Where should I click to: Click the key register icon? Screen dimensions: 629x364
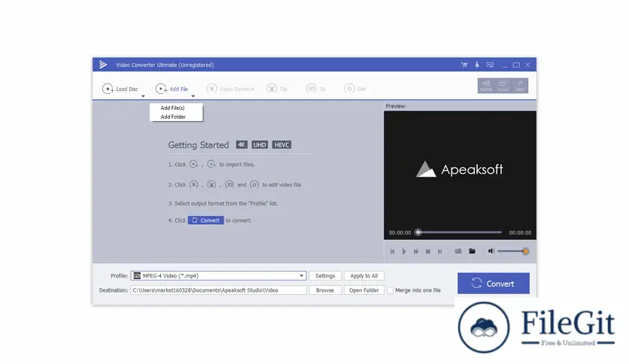click(x=477, y=65)
